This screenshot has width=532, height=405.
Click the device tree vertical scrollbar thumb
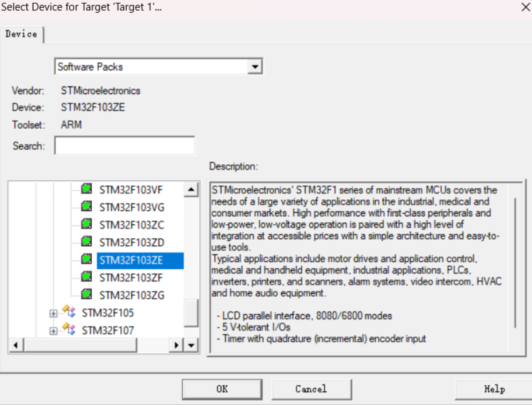coord(191,313)
